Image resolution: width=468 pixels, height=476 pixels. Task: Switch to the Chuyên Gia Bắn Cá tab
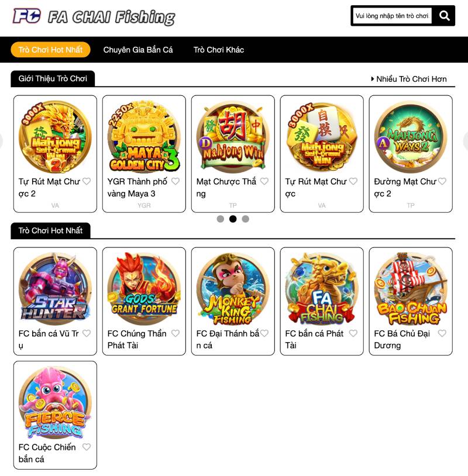[x=138, y=50]
